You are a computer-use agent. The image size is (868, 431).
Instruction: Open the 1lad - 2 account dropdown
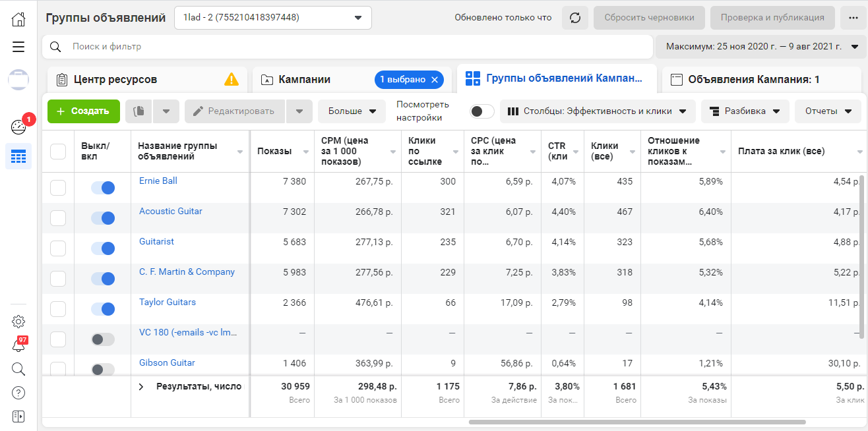click(273, 18)
